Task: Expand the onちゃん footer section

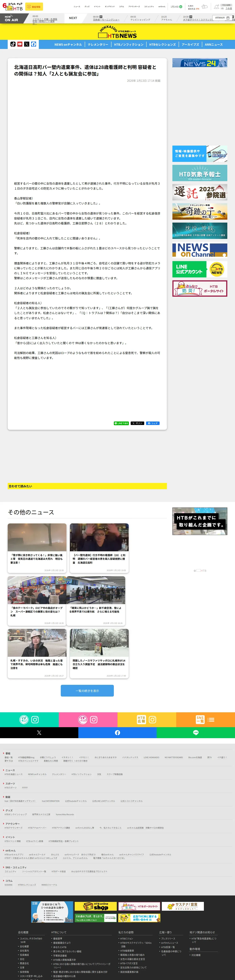Action: point(10,850)
